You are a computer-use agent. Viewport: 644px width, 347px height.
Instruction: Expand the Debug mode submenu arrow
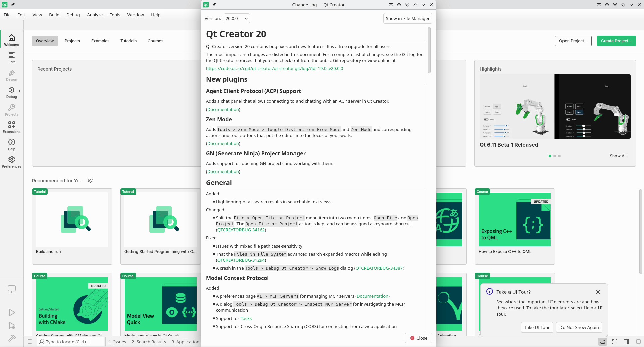click(19, 91)
